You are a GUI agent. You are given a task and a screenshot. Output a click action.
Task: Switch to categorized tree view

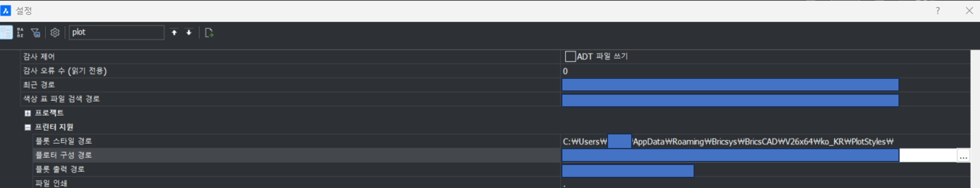[6, 32]
